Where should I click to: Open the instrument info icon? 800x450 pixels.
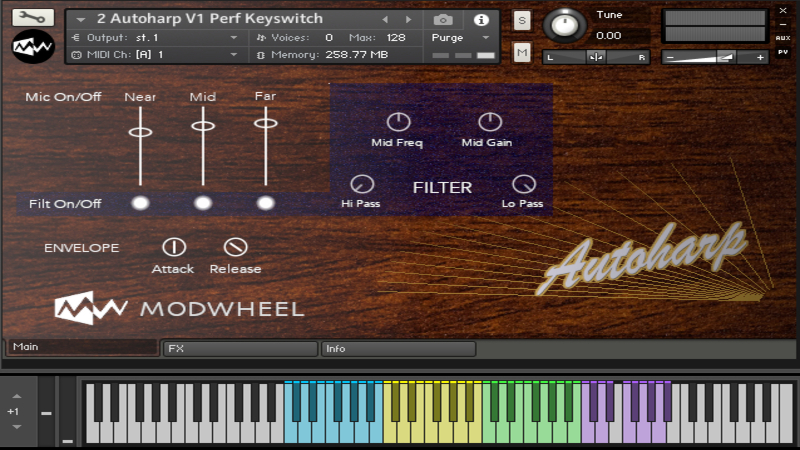click(481, 20)
